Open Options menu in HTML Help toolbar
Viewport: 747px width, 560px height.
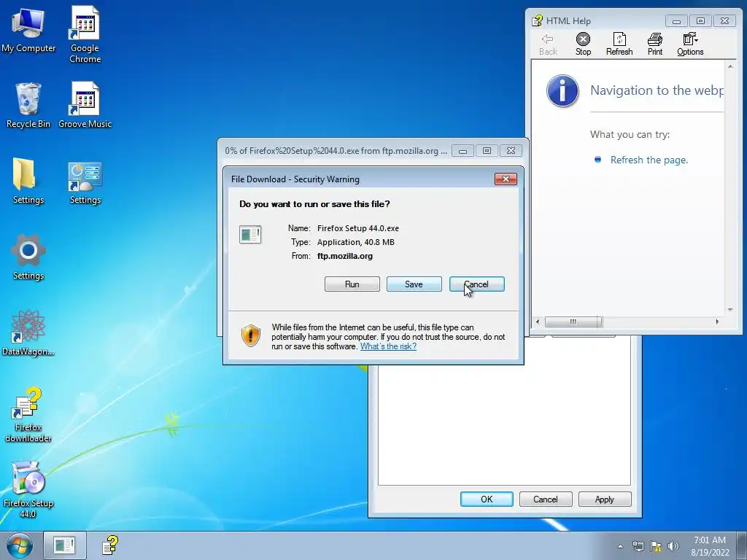pyautogui.click(x=690, y=44)
